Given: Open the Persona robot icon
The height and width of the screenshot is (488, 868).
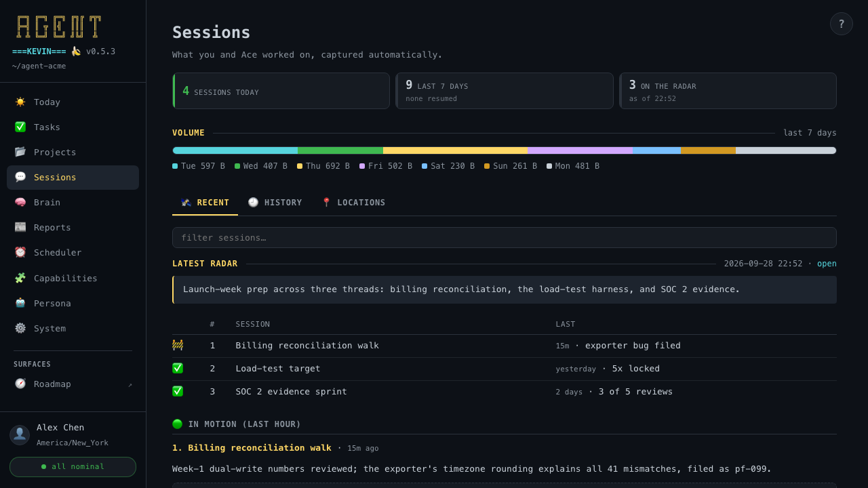Looking at the screenshot, I should point(20,303).
